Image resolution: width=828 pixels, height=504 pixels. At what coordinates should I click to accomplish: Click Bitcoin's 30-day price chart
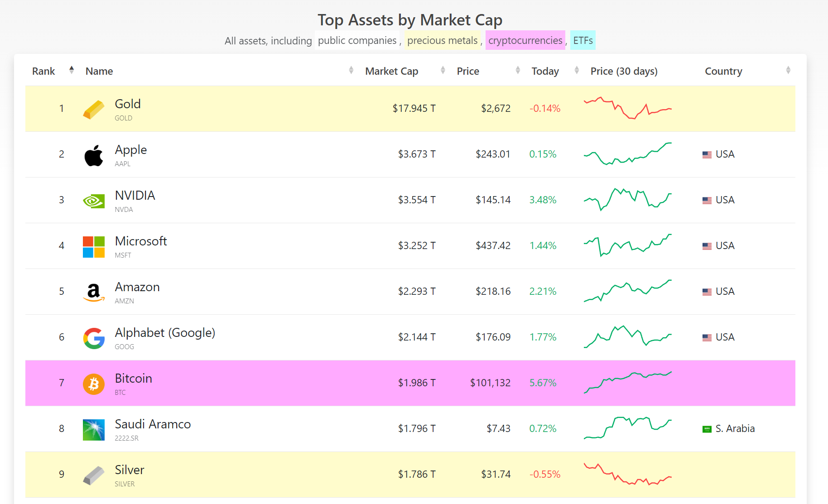(x=627, y=382)
